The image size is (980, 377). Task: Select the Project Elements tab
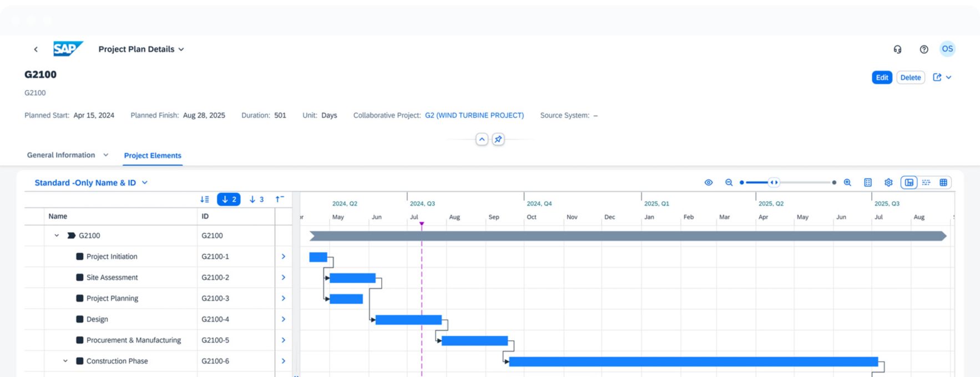pyautogui.click(x=153, y=156)
